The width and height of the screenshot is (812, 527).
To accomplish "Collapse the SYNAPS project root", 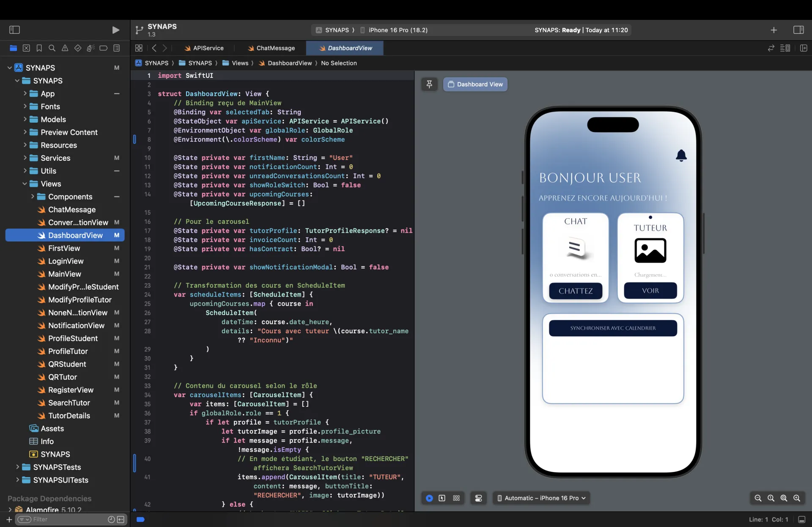I will [9, 68].
